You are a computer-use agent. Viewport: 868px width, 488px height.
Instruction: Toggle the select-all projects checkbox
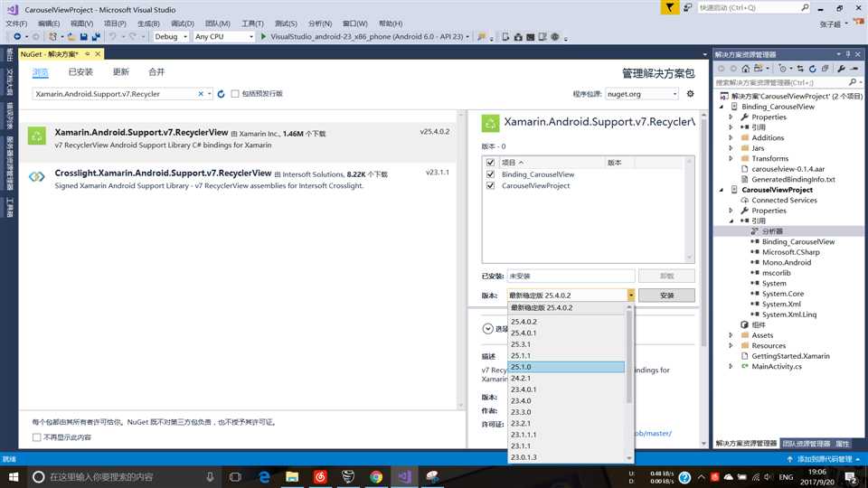tap(490, 163)
